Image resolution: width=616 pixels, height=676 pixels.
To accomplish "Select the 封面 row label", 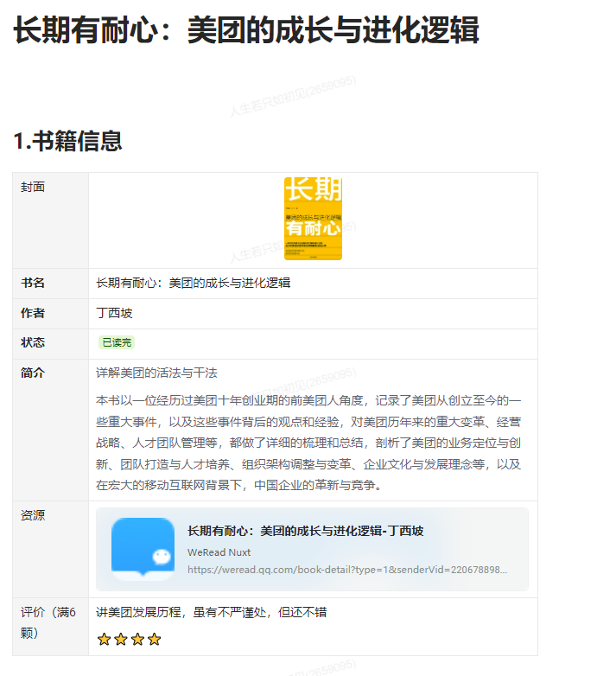I will tap(33, 187).
